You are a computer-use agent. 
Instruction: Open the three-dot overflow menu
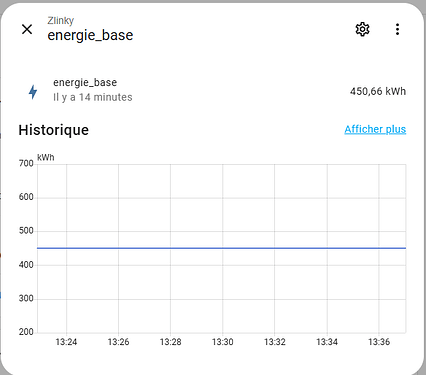pyautogui.click(x=397, y=29)
